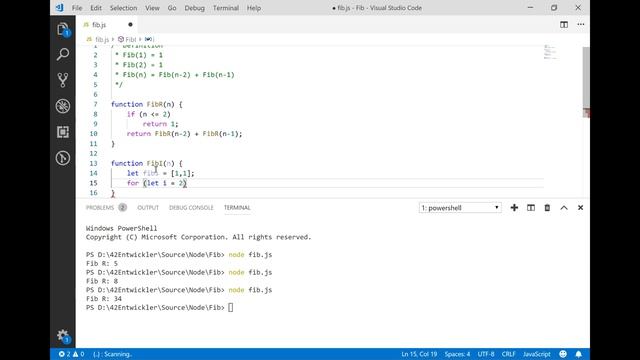Click Spaces: 4 indentation setting

pos(457,354)
